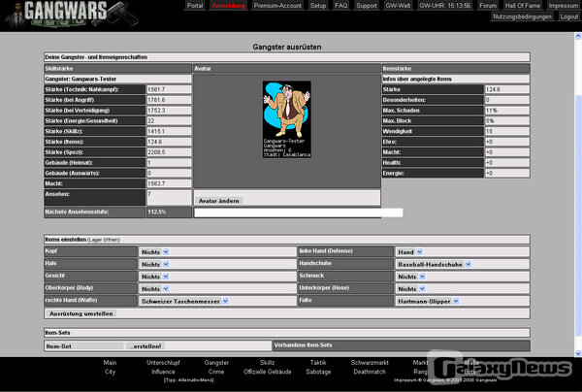Click the scrollbar up arrow

(x=578, y=36)
